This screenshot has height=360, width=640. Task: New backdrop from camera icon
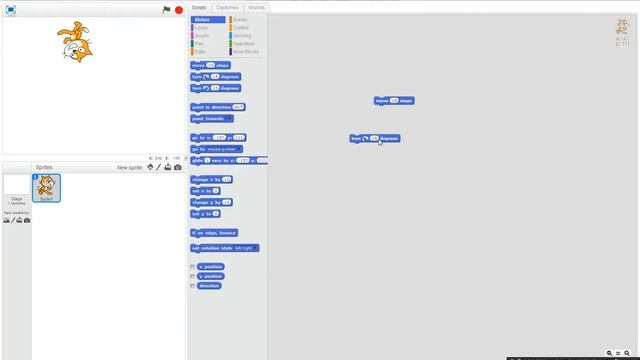(27, 220)
